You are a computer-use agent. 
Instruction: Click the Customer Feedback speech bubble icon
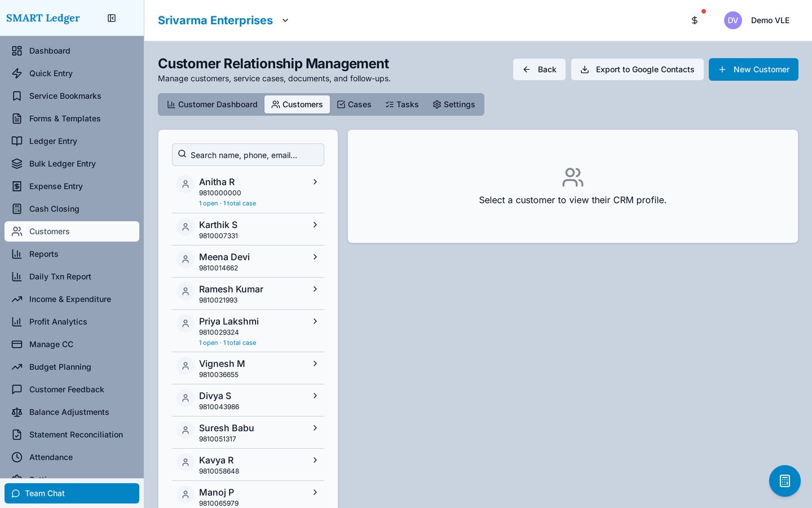[x=17, y=389]
